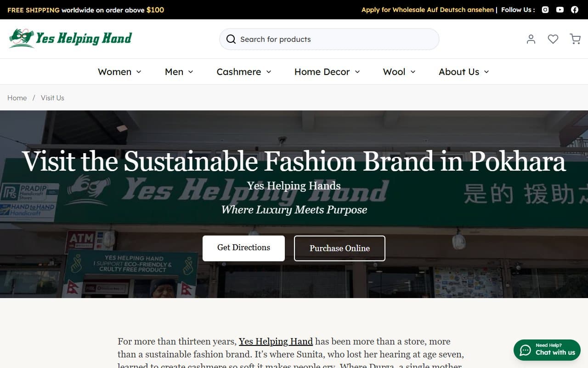Image resolution: width=588 pixels, height=368 pixels.
Task: Open the Wool category
Action: point(394,72)
